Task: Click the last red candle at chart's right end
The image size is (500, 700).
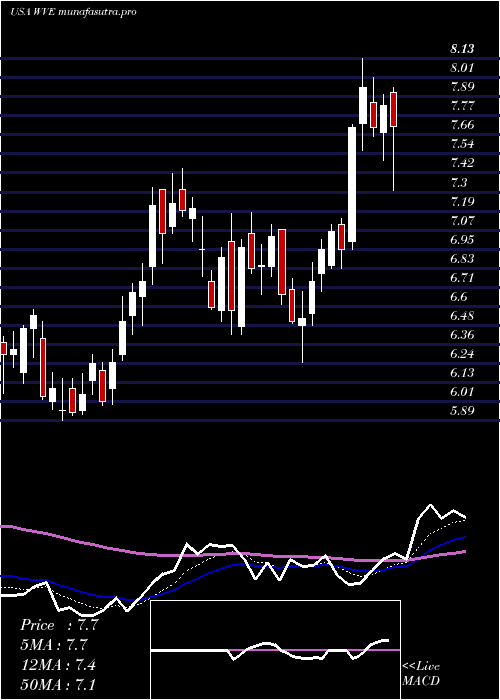Action: pyautogui.click(x=393, y=109)
